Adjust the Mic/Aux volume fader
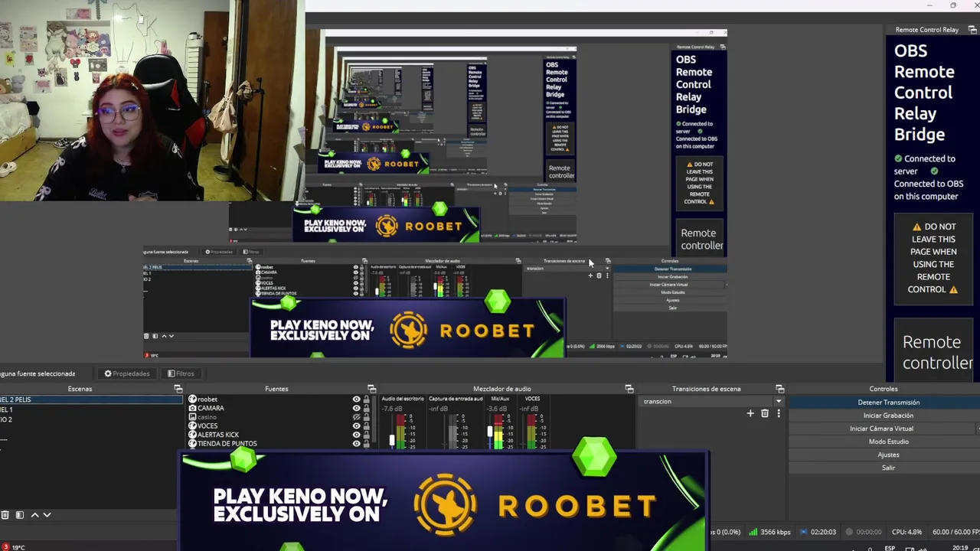Image resolution: width=980 pixels, height=551 pixels. pyautogui.click(x=490, y=432)
